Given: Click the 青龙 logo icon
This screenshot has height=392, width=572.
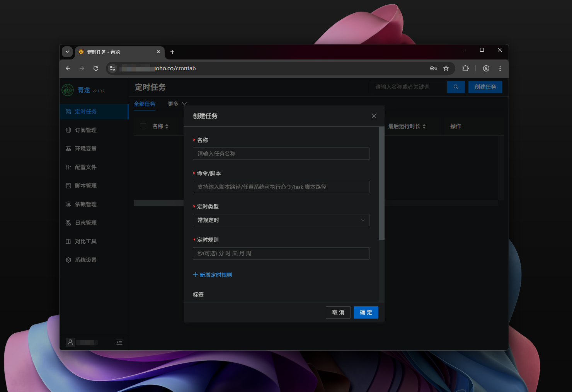Looking at the screenshot, I should pyautogui.click(x=68, y=90).
